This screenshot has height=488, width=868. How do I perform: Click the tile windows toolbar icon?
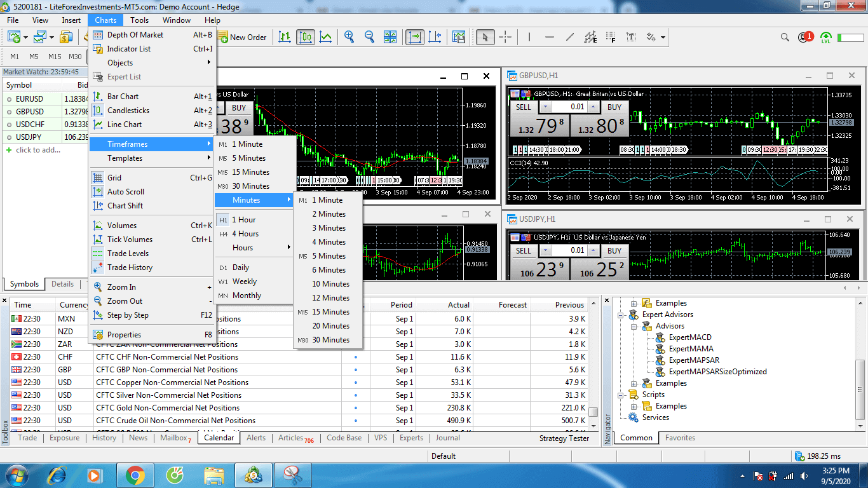pyautogui.click(x=390, y=37)
